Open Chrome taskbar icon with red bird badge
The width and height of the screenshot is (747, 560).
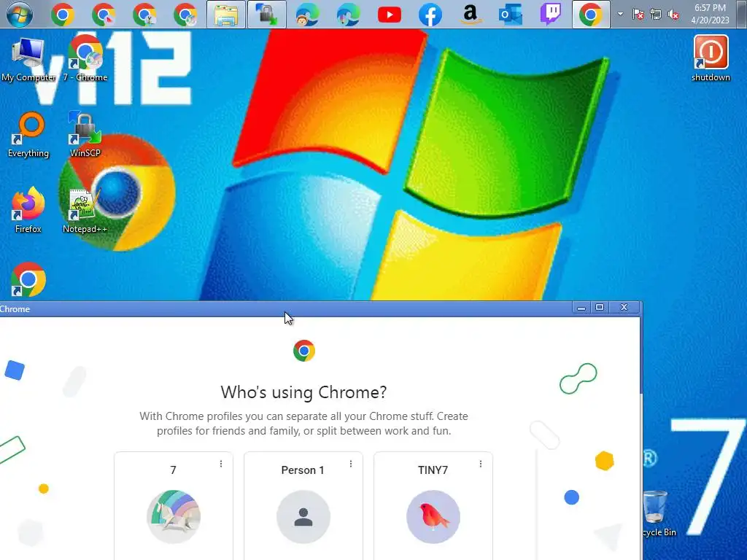pyautogui.click(x=104, y=15)
